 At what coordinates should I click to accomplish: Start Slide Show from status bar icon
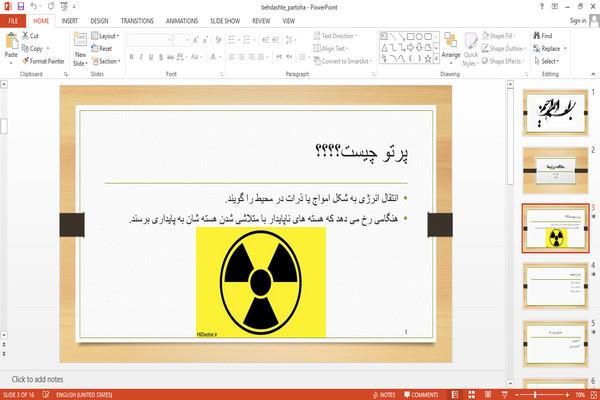click(x=505, y=395)
